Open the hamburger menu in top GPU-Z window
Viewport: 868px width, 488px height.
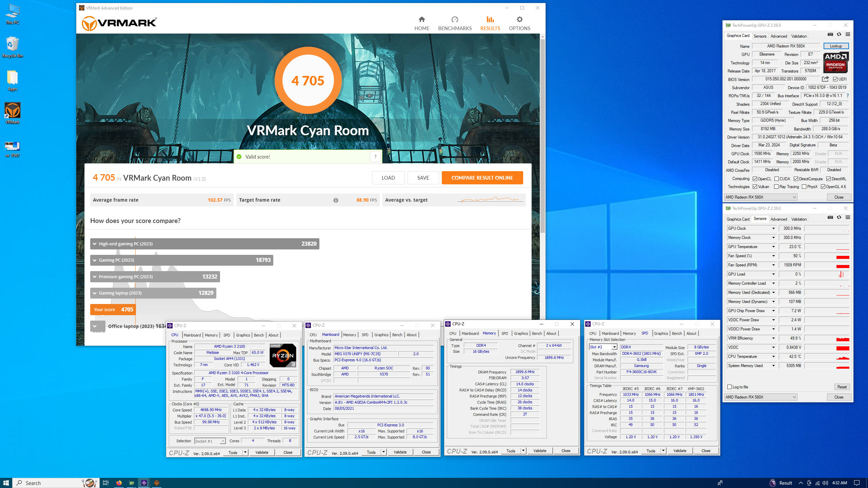pyautogui.click(x=848, y=34)
